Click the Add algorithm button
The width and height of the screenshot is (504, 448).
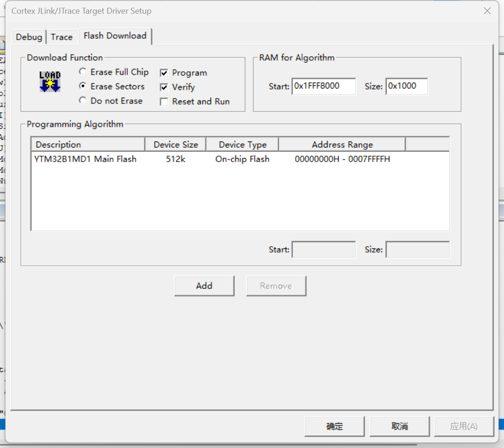tap(204, 286)
